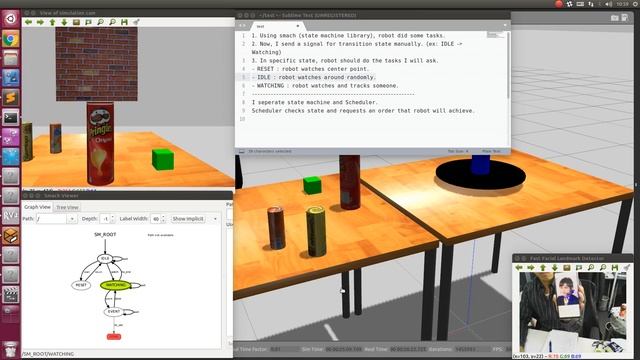Image resolution: width=640 pixels, height=360 pixels.
Task: Pan left in Facial Landmark Detector window
Action: 519,268
